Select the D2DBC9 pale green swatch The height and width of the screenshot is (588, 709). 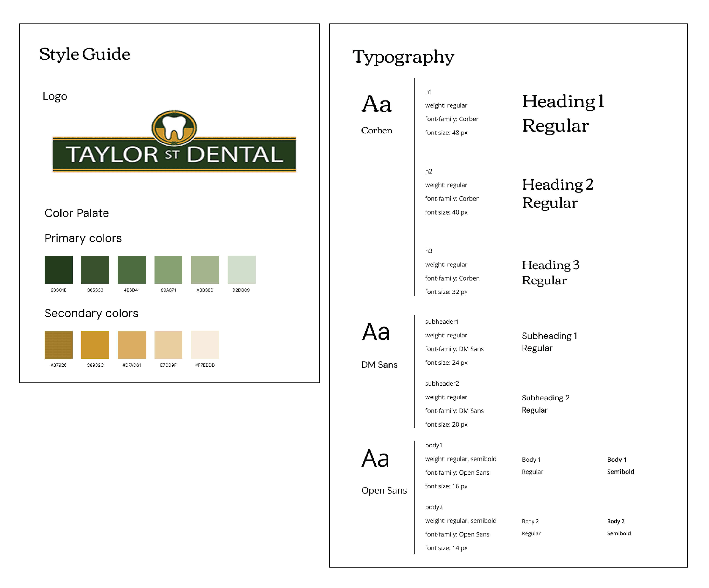241,269
